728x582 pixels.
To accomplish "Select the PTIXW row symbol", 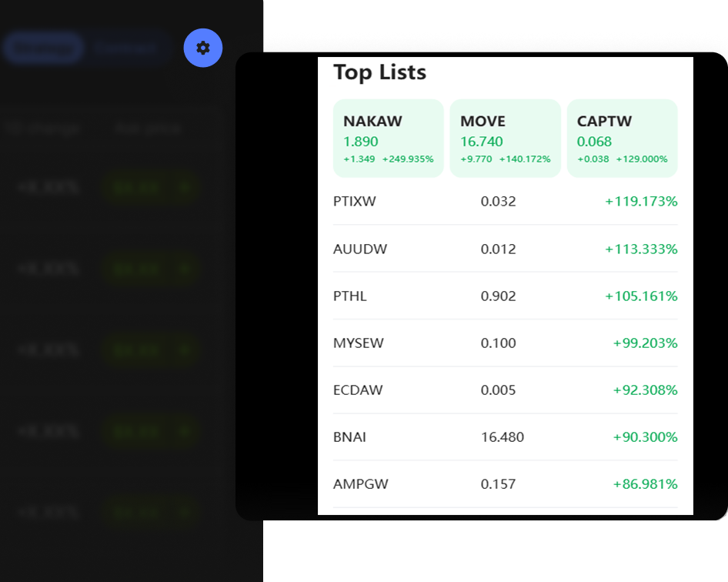I will (x=354, y=202).
